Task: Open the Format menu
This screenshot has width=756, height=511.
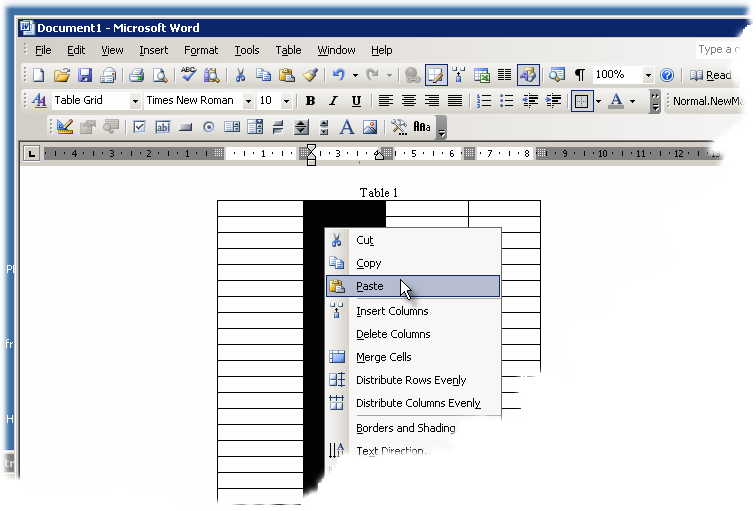Action: pos(201,50)
